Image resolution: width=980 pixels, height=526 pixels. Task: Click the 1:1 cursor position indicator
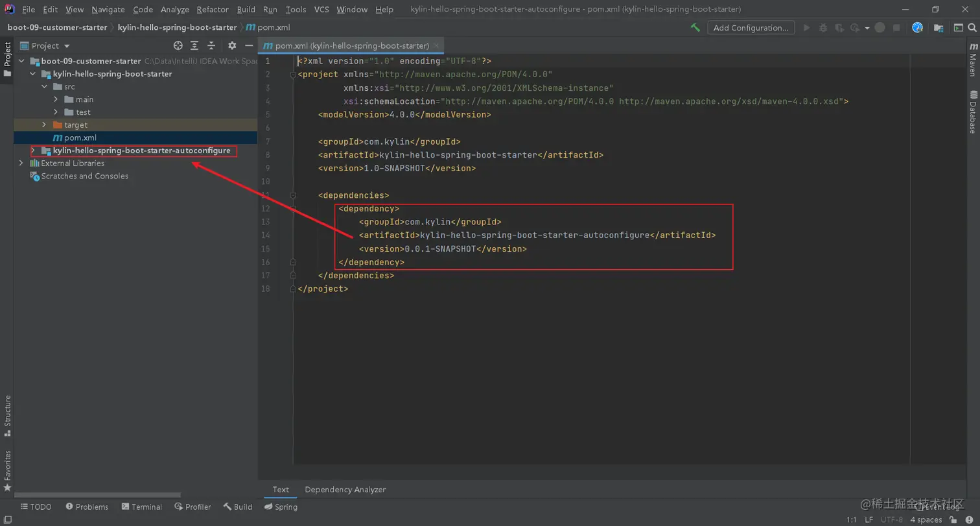point(852,520)
